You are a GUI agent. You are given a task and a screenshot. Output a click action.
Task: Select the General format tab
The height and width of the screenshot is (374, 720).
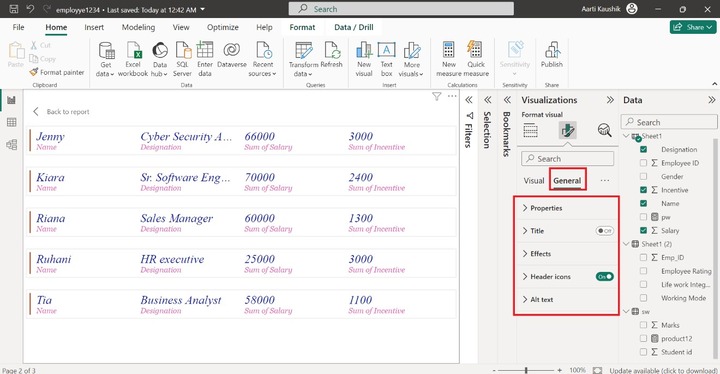click(567, 181)
